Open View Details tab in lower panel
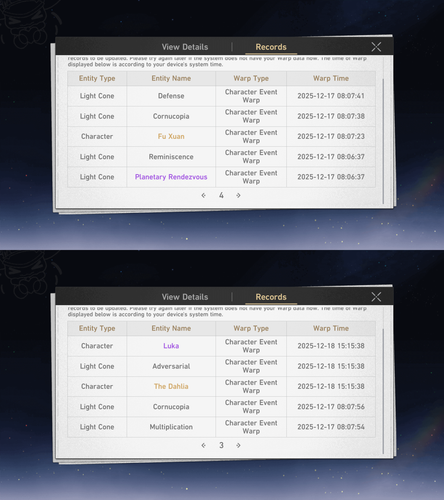444x500 pixels. tap(185, 297)
